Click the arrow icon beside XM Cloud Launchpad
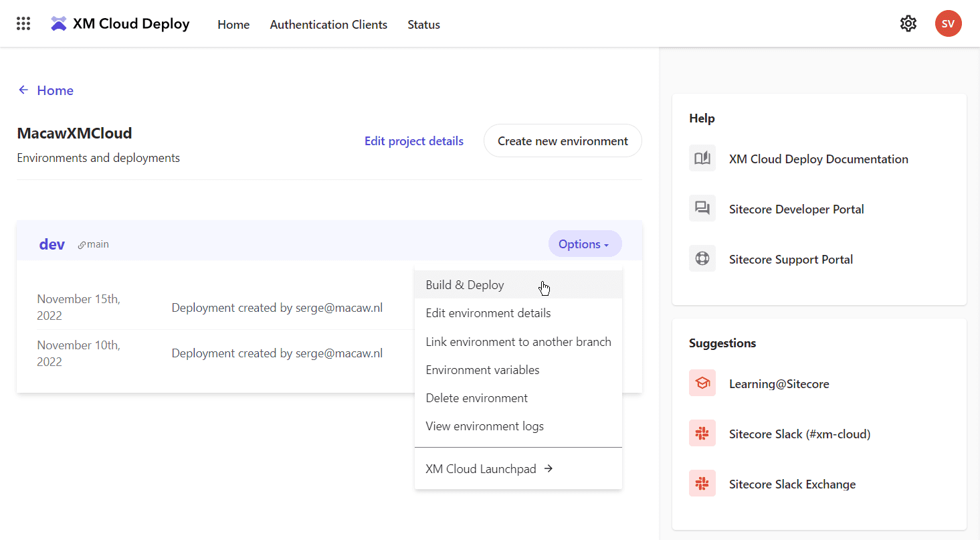This screenshot has width=980, height=540. [549, 468]
